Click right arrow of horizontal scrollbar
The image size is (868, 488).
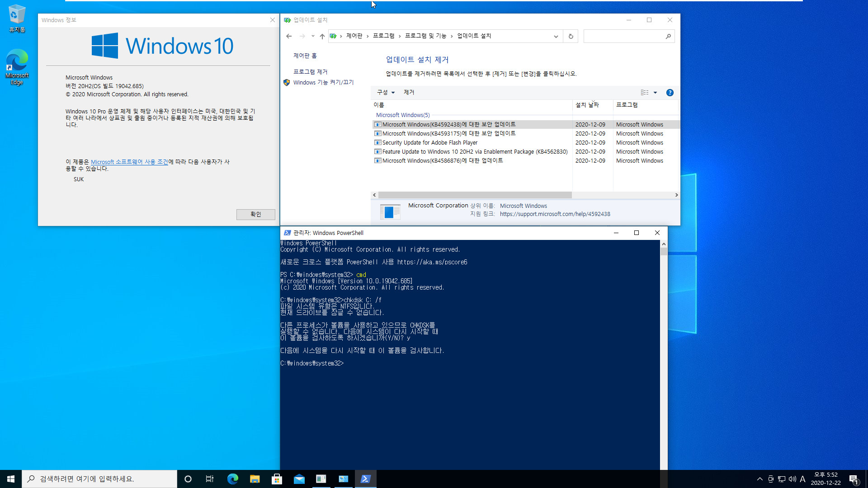click(676, 195)
